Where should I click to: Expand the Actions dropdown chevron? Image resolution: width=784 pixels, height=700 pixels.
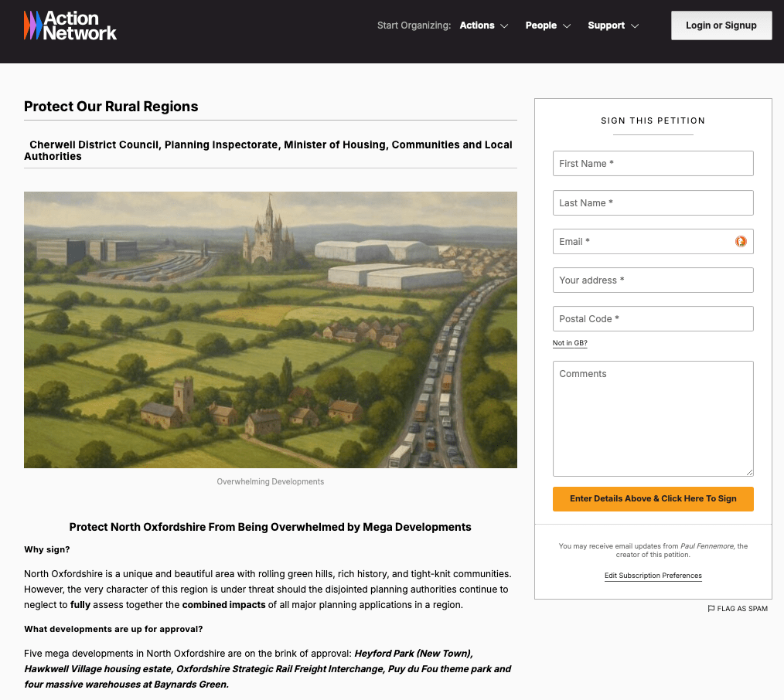coord(505,26)
